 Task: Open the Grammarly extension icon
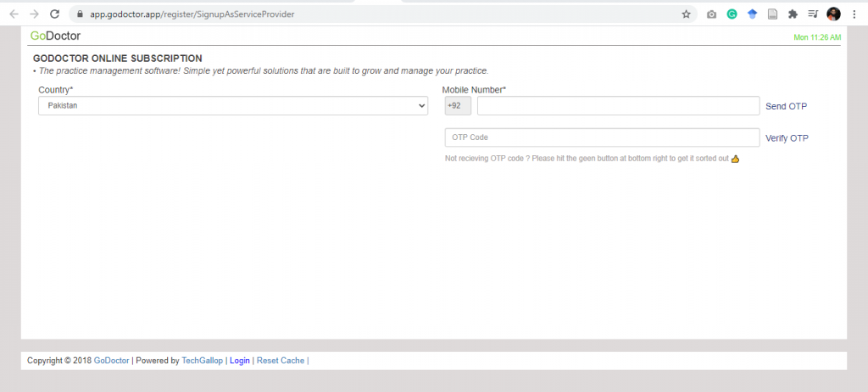pyautogui.click(x=732, y=14)
